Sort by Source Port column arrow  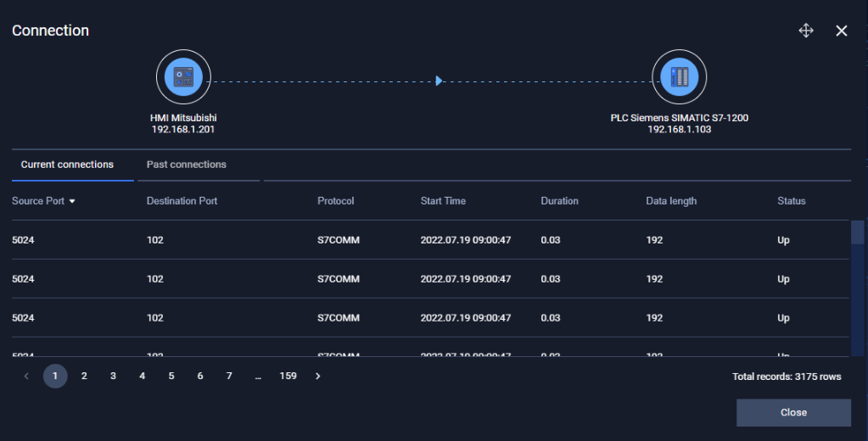[x=72, y=201]
